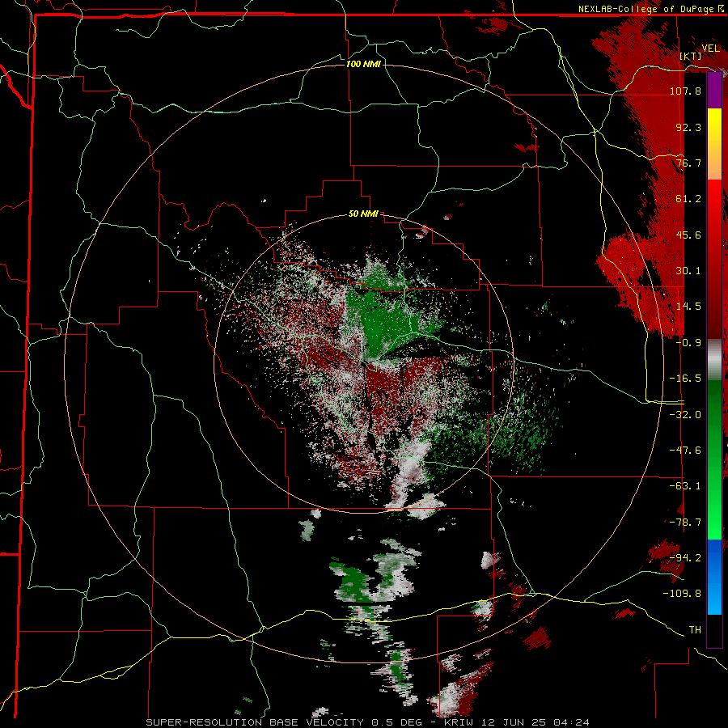Image resolution: width=728 pixels, height=728 pixels.
Task: Click the 76.7 scale value
Action: [688, 163]
